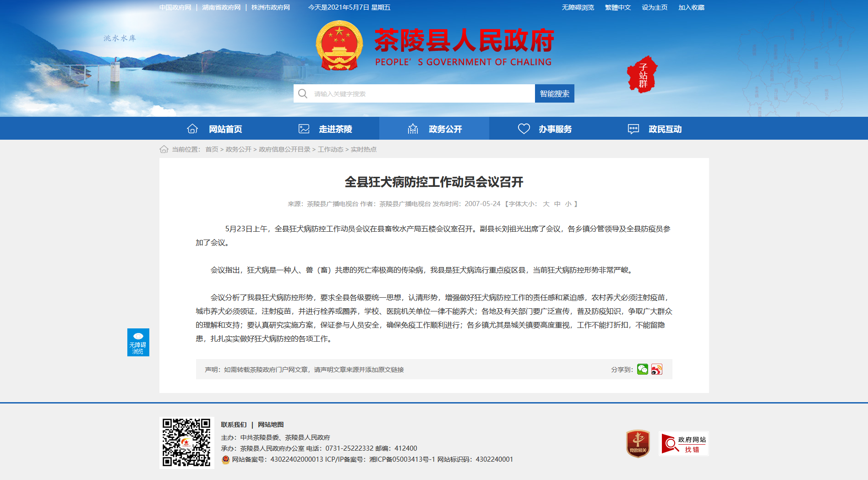This screenshot has height=480, width=868.
Task: Toggle the floating 无障碍浏览 eye button
Action: click(138, 342)
